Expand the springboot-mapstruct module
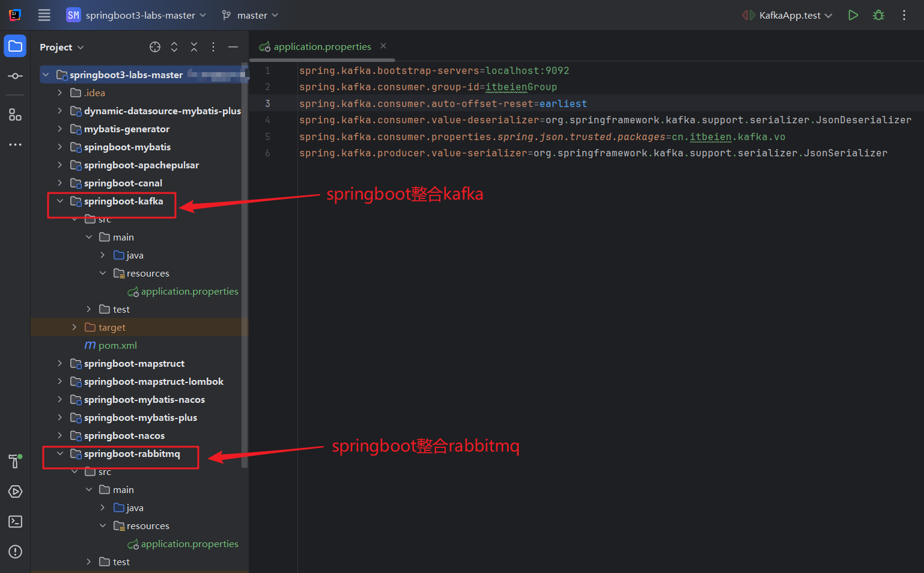 tap(60, 363)
